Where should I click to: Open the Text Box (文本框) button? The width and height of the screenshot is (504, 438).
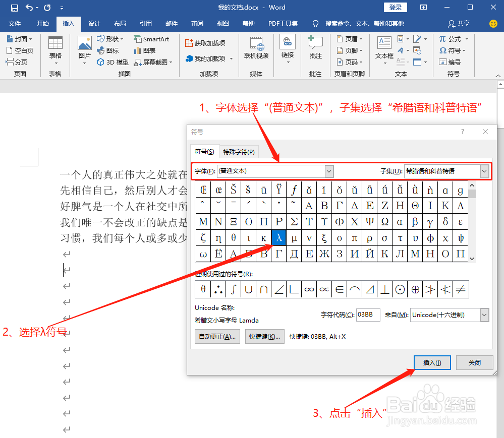384,50
